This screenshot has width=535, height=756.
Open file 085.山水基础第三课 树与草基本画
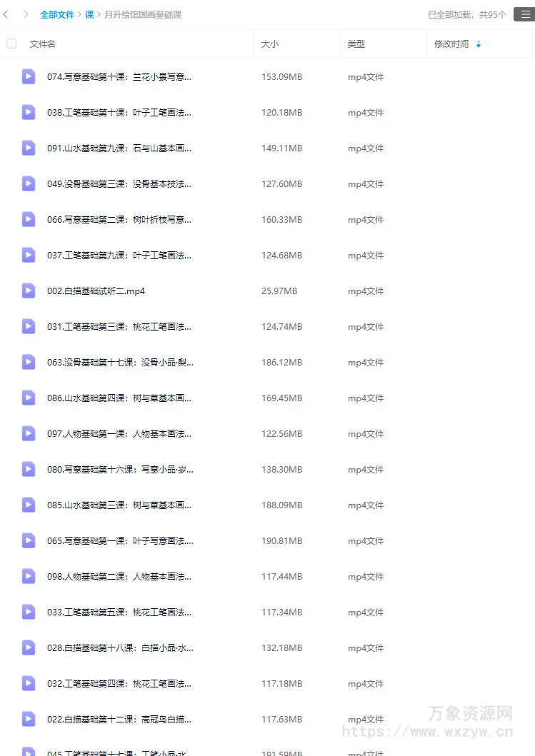tap(119, 505)
